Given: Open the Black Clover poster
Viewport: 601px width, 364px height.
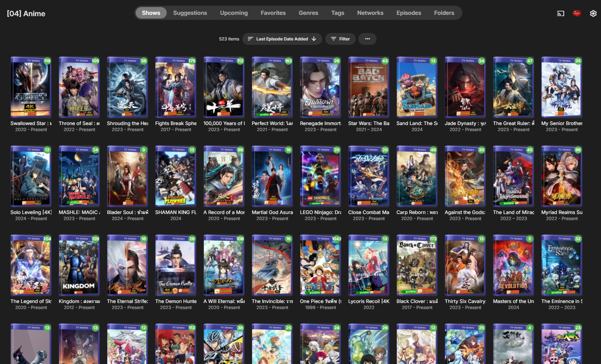Looking at the screenshot, I should click(417, 265).
